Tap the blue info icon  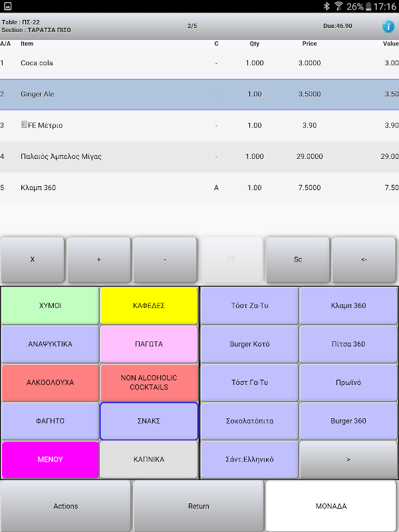388,26
